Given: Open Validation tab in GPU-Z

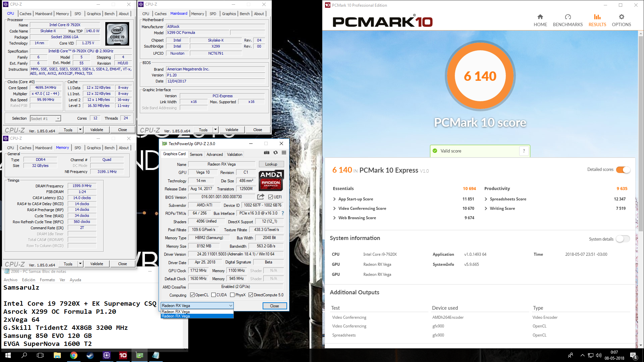Looking at the screenshot, I should tap(234, 155).
